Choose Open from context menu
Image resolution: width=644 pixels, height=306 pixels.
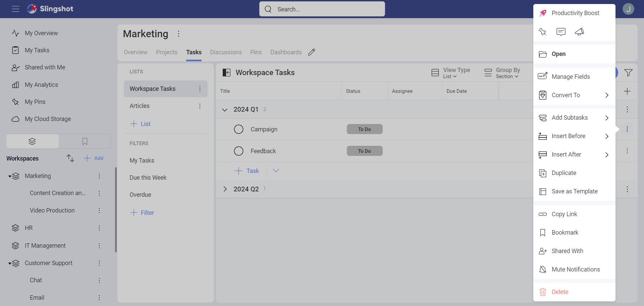pos(574,54)
